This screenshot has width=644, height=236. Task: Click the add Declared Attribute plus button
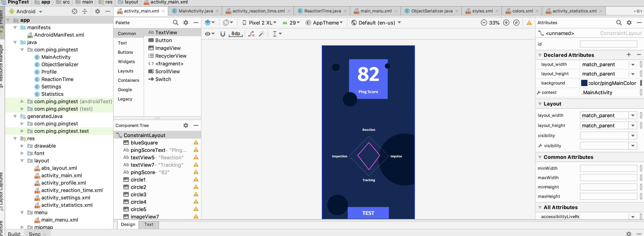(629, 55)
